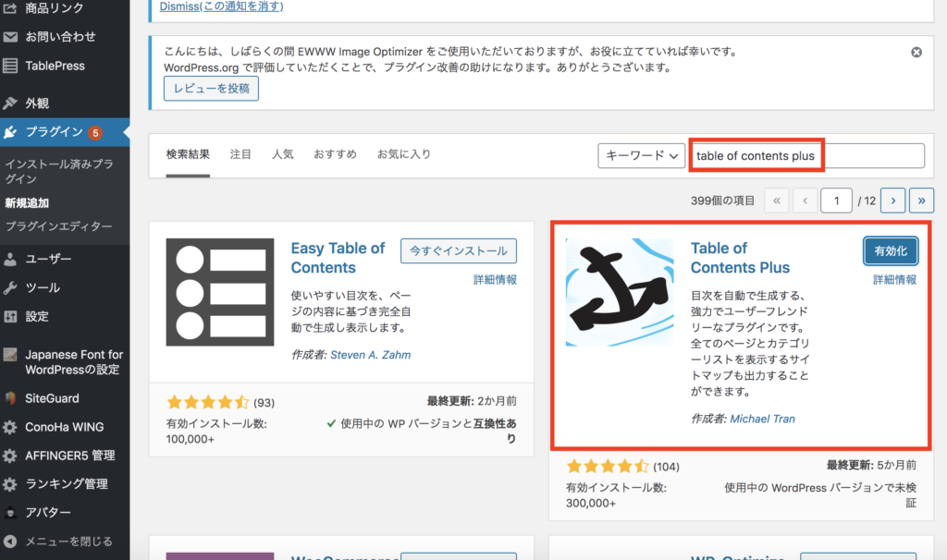Open Table of Contents Plus anchor thumbnail
This screenshot has width=947, height=560.
(620, 292)
